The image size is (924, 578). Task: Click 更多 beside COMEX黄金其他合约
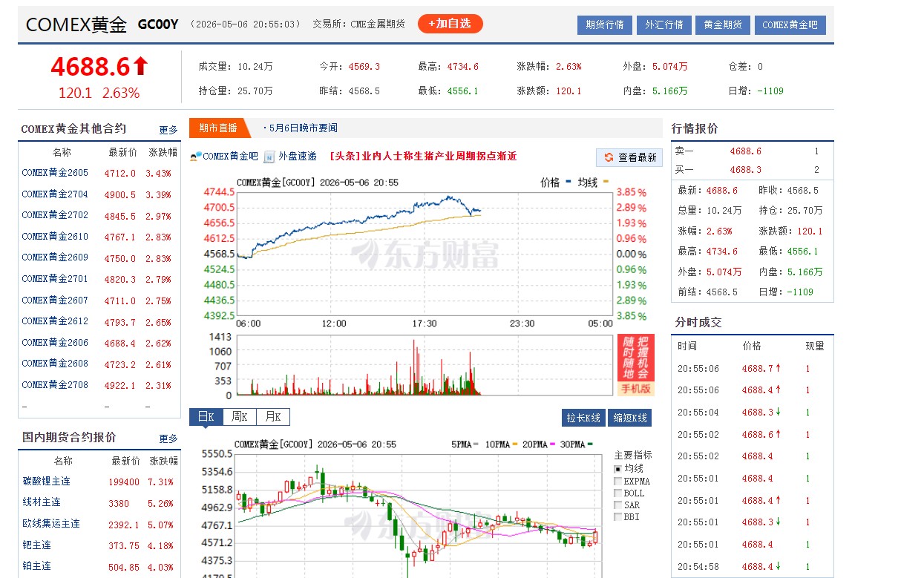pos(168,130)
